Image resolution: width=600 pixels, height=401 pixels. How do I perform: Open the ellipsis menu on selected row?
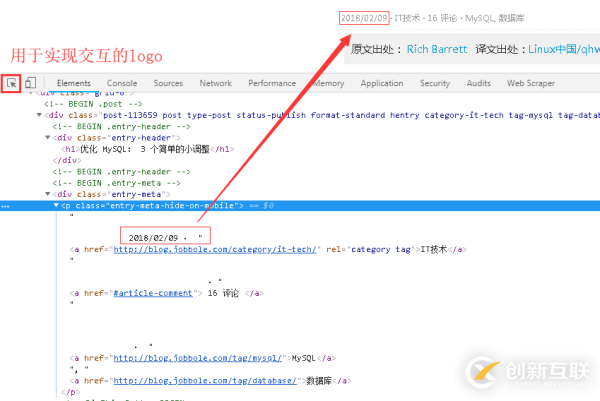click(x=5, y=206)
